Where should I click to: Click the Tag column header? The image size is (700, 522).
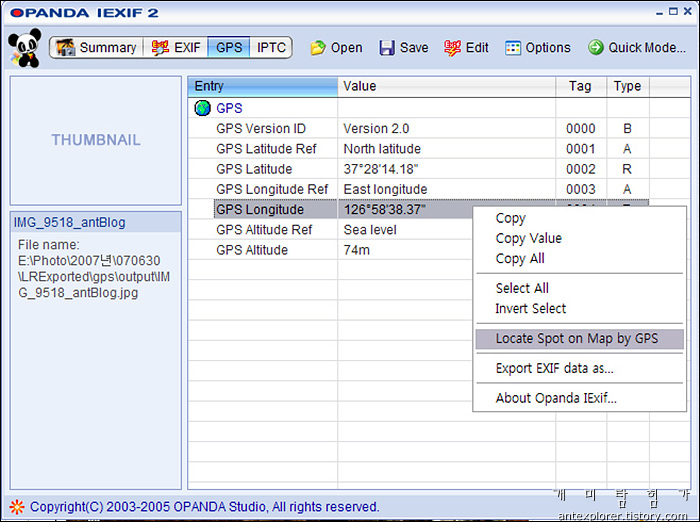(x=581, y=86)
